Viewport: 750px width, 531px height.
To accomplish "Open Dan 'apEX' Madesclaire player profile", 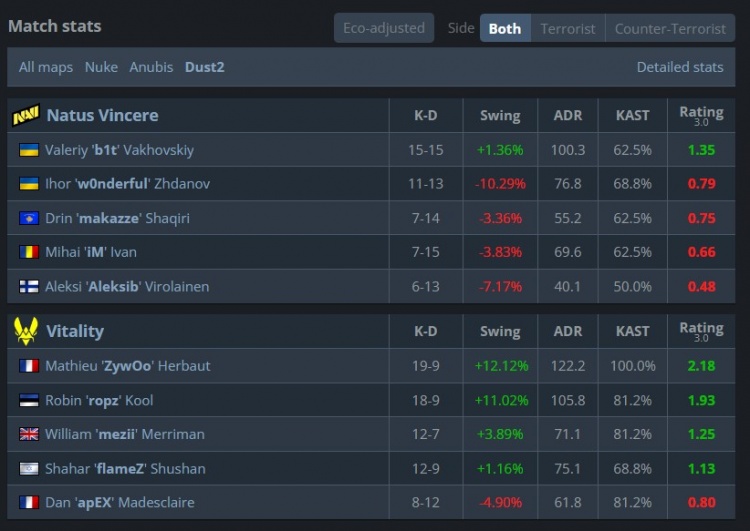I will pyautogui.click(x=120, y=503).
